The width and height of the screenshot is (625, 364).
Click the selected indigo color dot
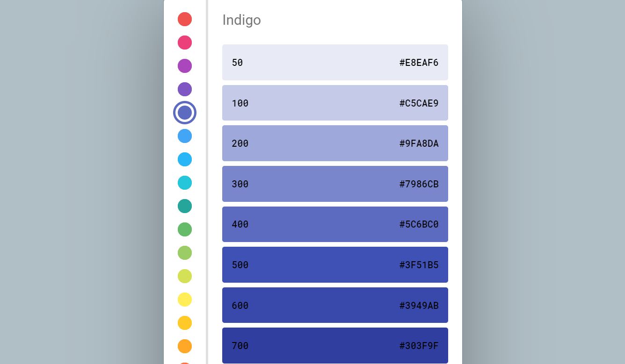[185, 113]
